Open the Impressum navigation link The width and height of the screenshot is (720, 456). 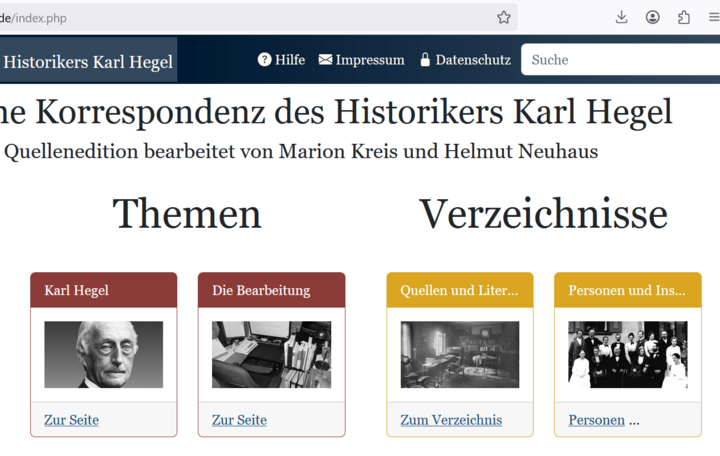(x=370, y=60)
